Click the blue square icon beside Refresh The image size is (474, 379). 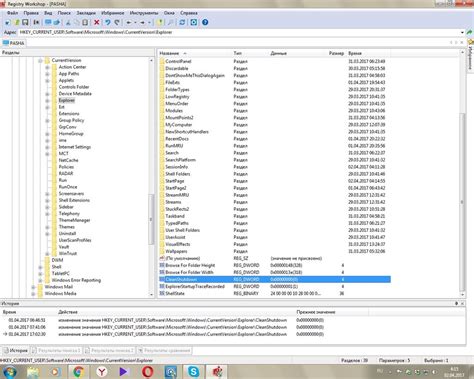(x=194, y=22)
